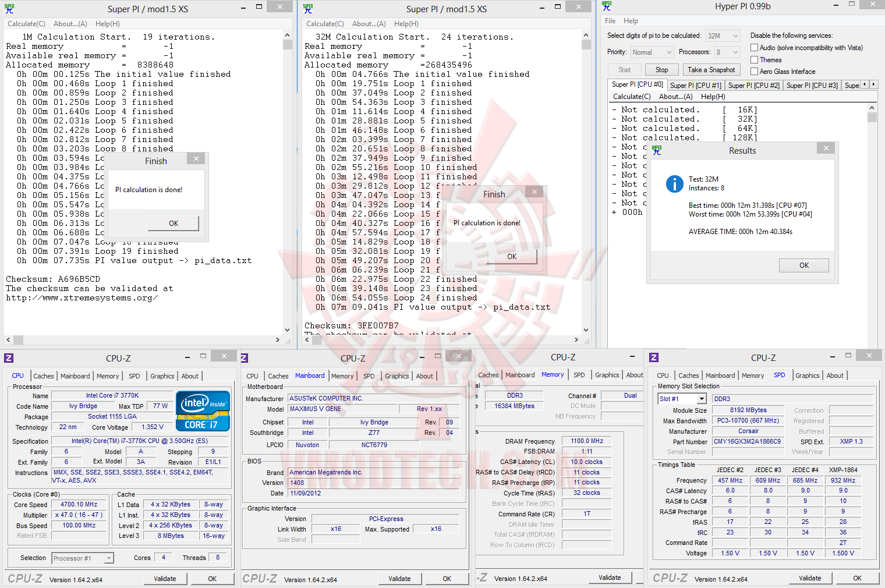Open the About tab in the CPU-Z SPD window
The width and height of the screenshot is (885, 588).
tap(835, 376)
